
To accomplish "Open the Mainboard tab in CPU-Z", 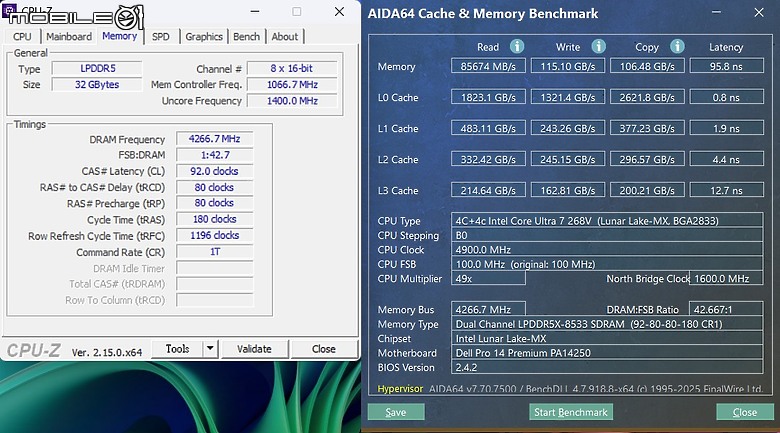I will (x=69, y=36).
